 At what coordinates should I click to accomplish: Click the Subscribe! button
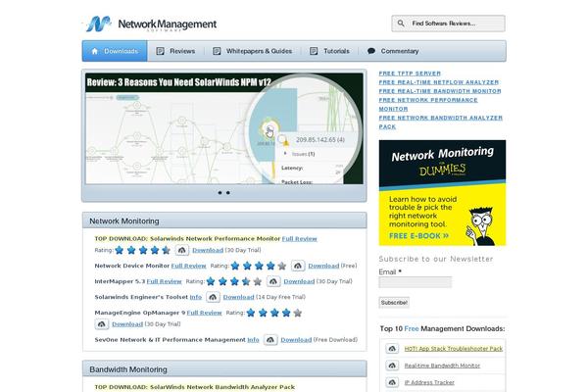(x=394, y=303)
